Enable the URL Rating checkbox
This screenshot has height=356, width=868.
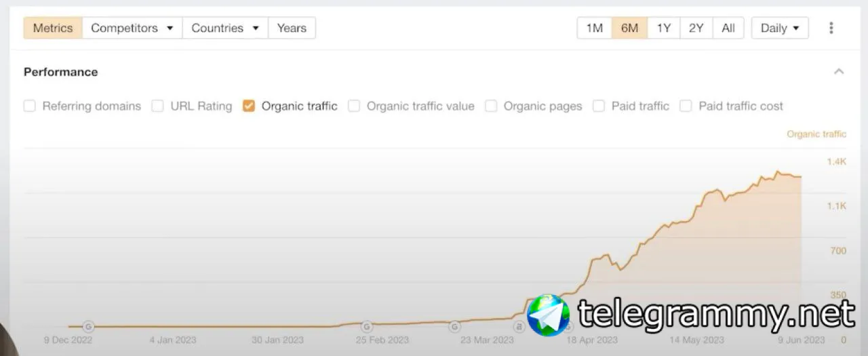(x=158, y=106)
